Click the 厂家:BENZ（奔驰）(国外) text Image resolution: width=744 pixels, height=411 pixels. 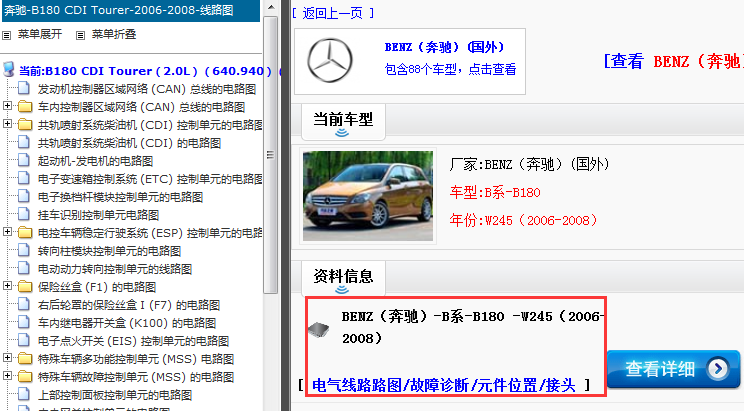pos(530,164)
